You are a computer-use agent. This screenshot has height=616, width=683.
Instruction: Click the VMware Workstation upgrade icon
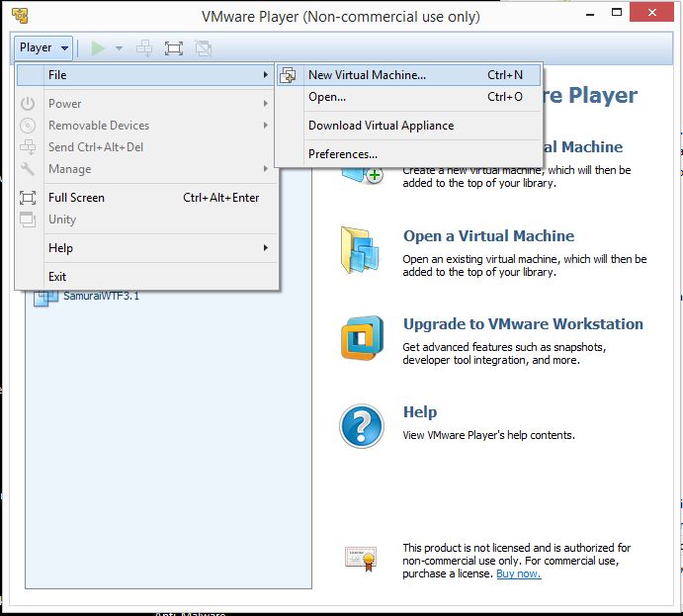[x=363, y=338]
